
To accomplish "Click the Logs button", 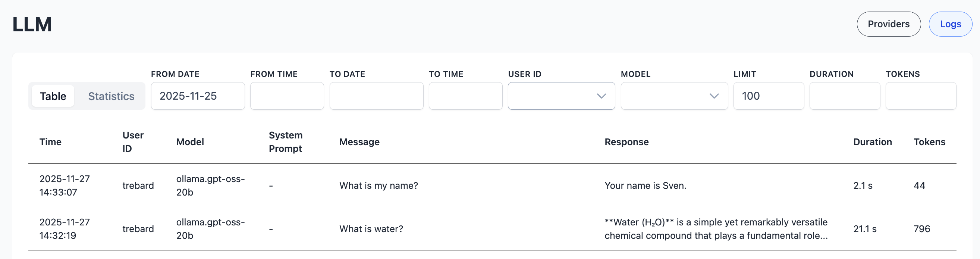I will pyautogui.click(x=950, y=24).
